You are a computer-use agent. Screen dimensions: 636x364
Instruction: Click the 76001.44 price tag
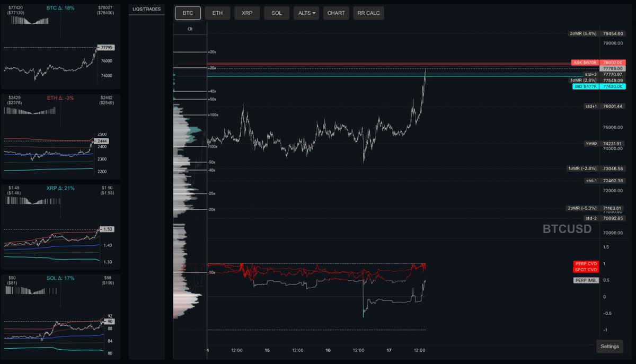pos(613,106)
